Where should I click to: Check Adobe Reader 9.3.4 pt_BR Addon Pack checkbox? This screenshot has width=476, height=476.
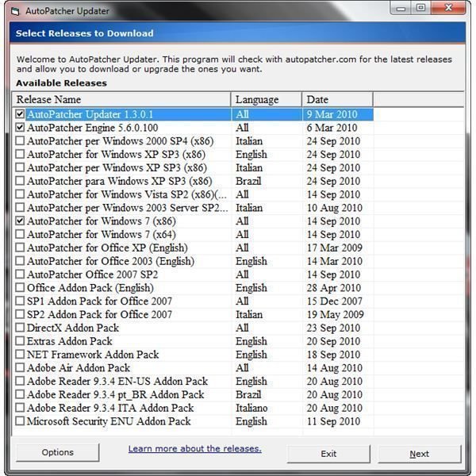20,394
